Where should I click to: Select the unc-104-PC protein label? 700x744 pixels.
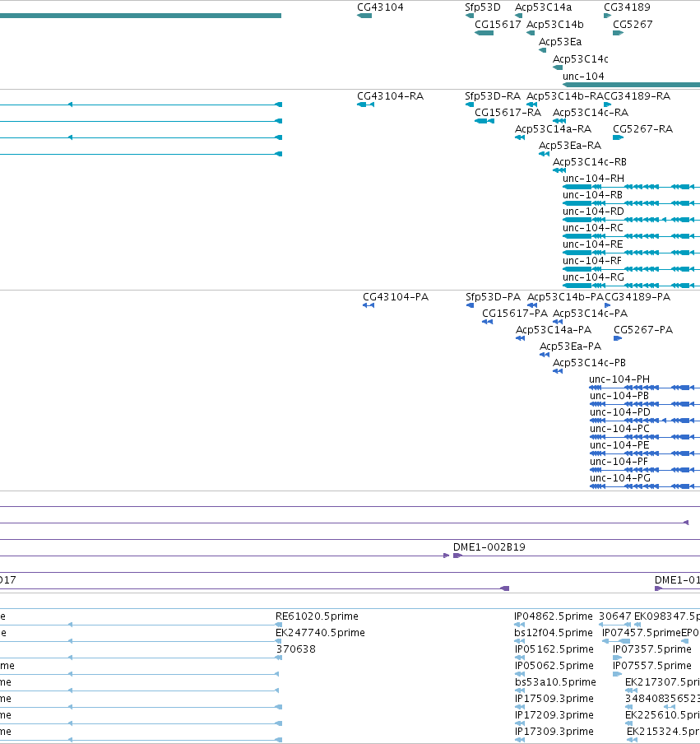click(x=619, y=429)
